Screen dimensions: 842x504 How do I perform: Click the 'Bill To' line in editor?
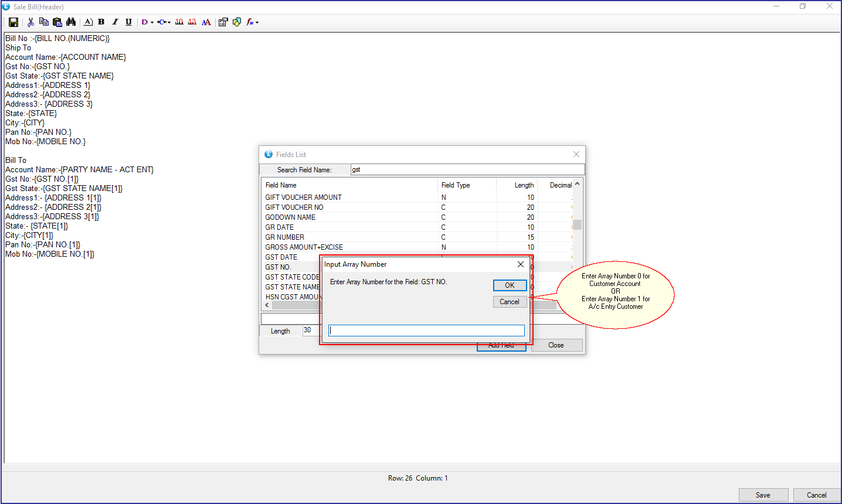point(16,160)
